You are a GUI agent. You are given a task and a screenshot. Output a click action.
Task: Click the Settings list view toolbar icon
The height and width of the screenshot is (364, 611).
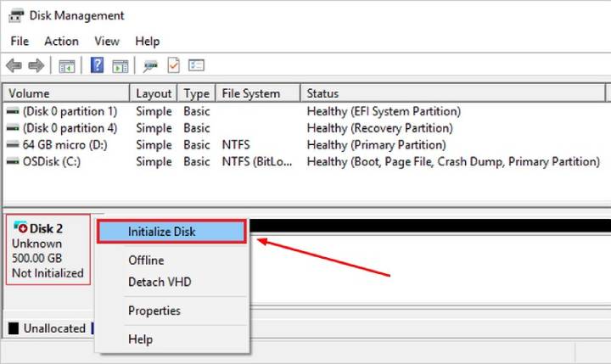(196, 65)
